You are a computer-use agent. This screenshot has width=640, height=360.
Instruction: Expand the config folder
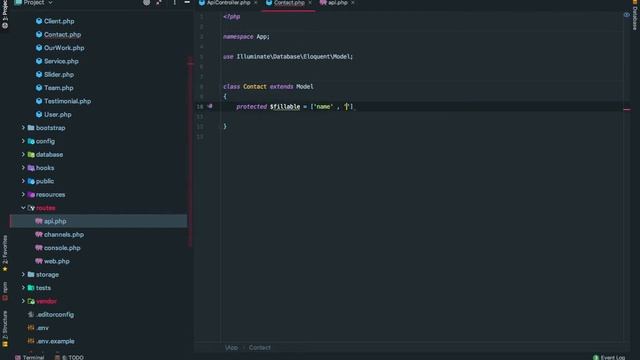pyautogui.click(x=23, y=141)
